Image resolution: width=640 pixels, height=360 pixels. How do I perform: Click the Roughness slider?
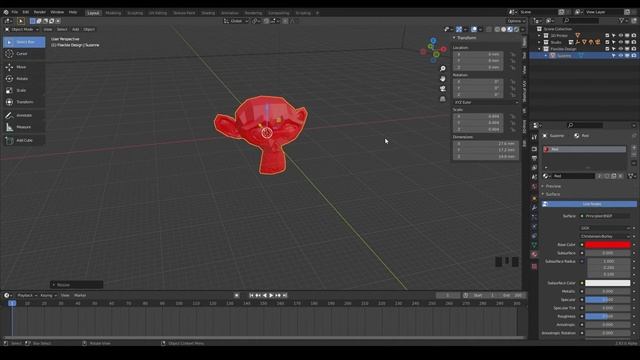[x=607, y=316]
